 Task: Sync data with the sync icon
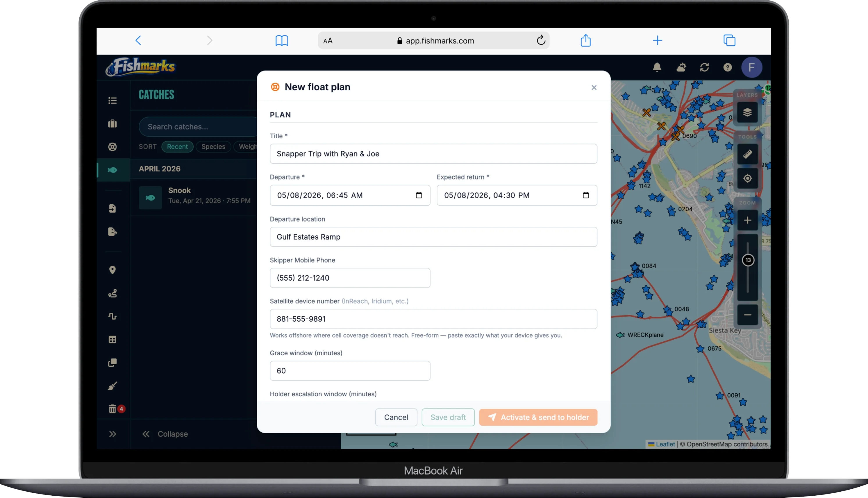coord(704,67)
